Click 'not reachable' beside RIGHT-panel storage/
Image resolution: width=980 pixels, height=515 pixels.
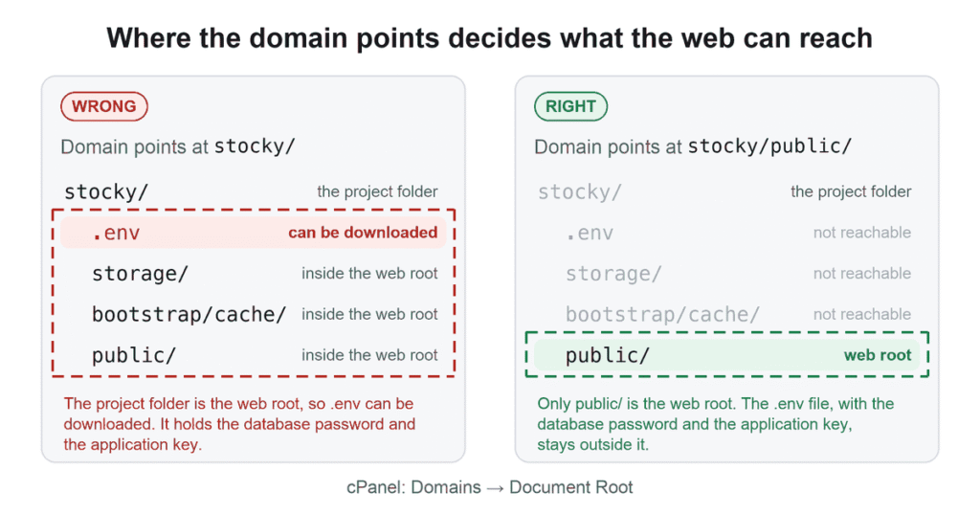point(862,274)
